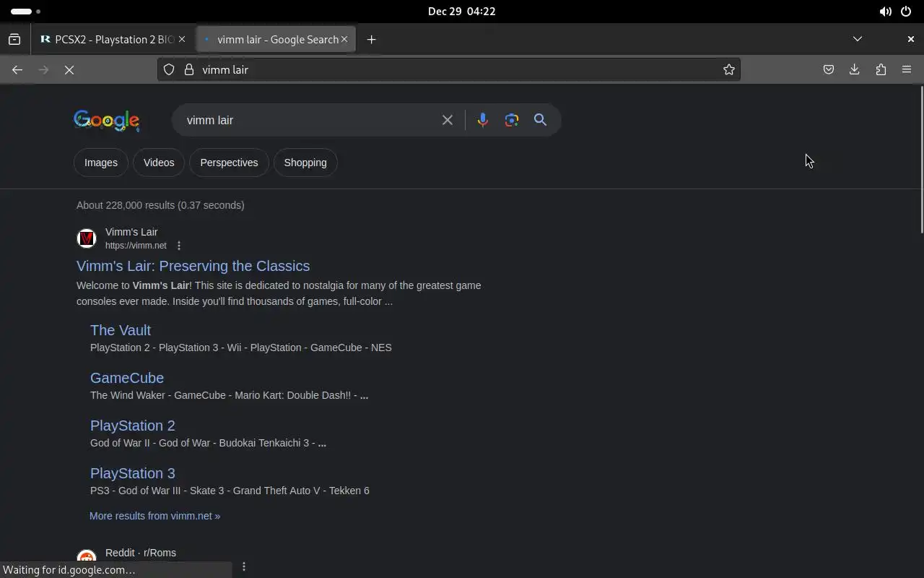The width and height of the screenshot is (924, 578).
Task: Bookmark this page with star icon
Action: click(729, 69)
